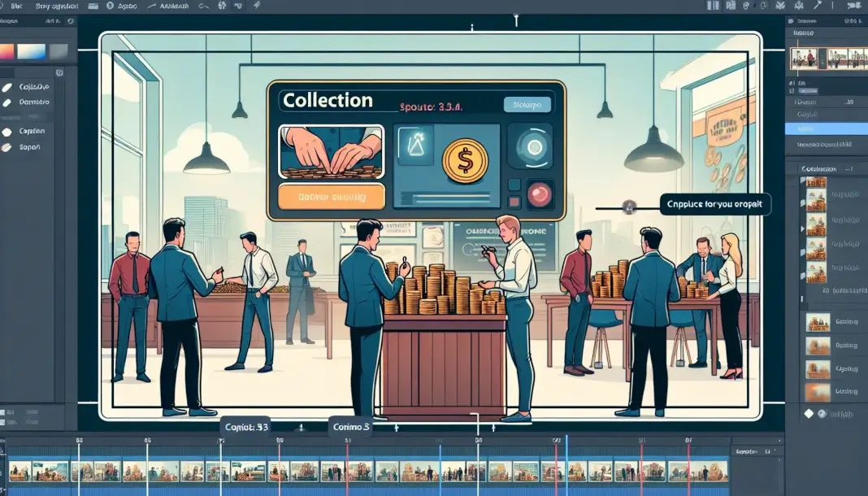Click the diamond keyframe icon in right panel
868x496 pixels.
pos(808,413)
